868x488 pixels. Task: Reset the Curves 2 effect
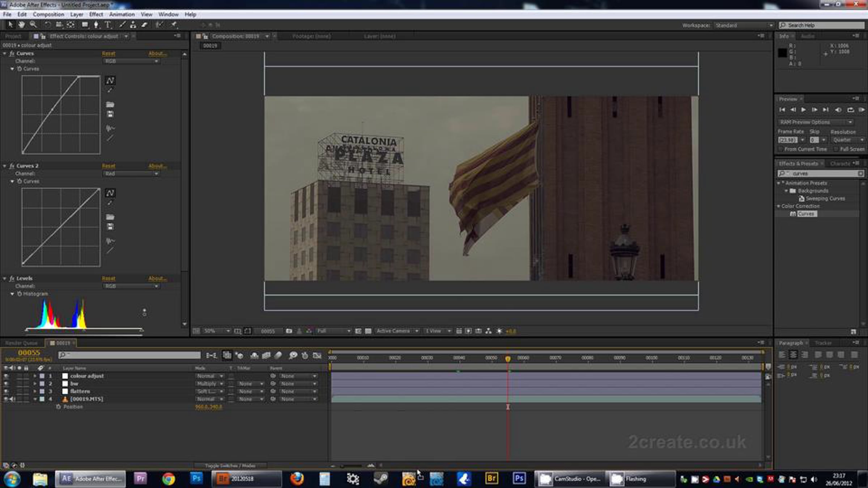pos(109,166)
